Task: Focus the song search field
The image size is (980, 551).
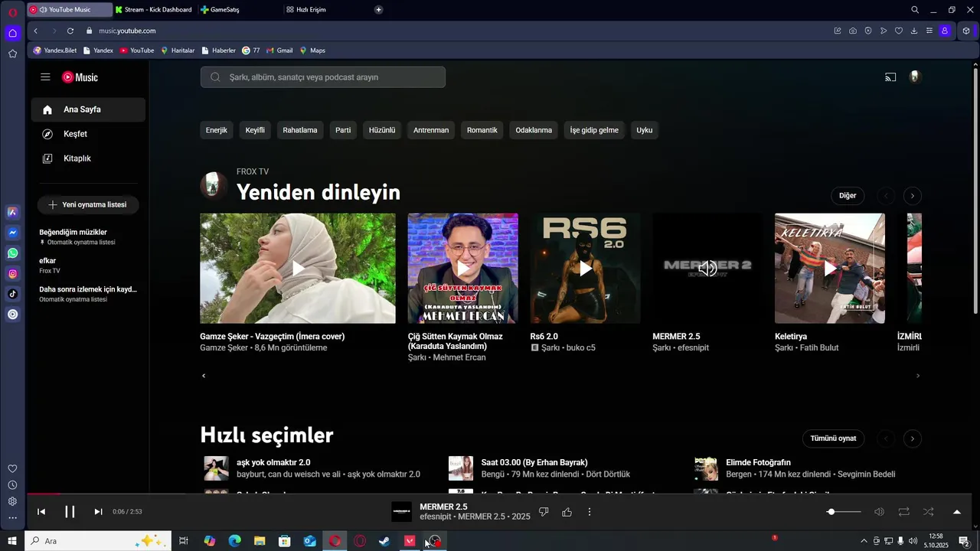Action: 322,77
